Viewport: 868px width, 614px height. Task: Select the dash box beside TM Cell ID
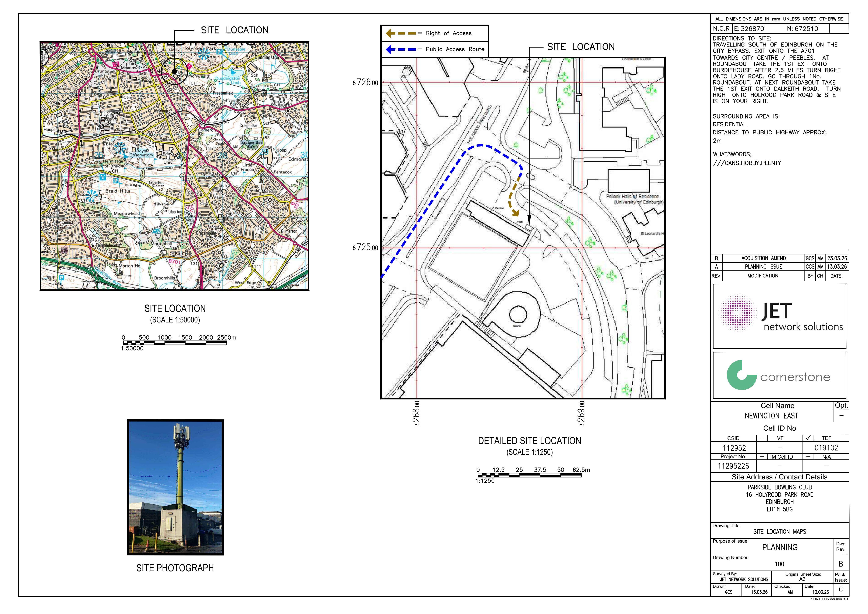tap(762, 457)
